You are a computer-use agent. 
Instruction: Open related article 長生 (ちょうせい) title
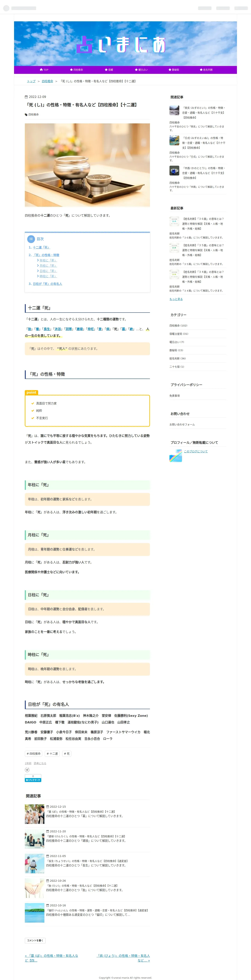(x=87, y=861)
